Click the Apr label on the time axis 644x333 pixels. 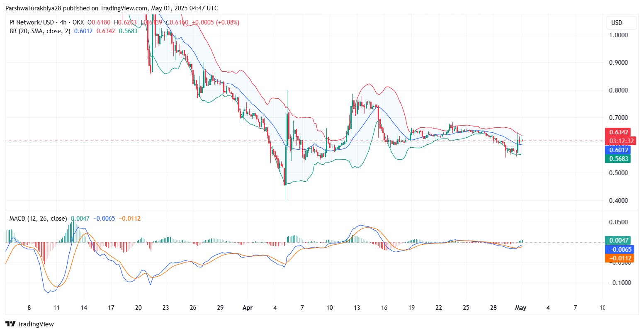click(x=248, y=308)
